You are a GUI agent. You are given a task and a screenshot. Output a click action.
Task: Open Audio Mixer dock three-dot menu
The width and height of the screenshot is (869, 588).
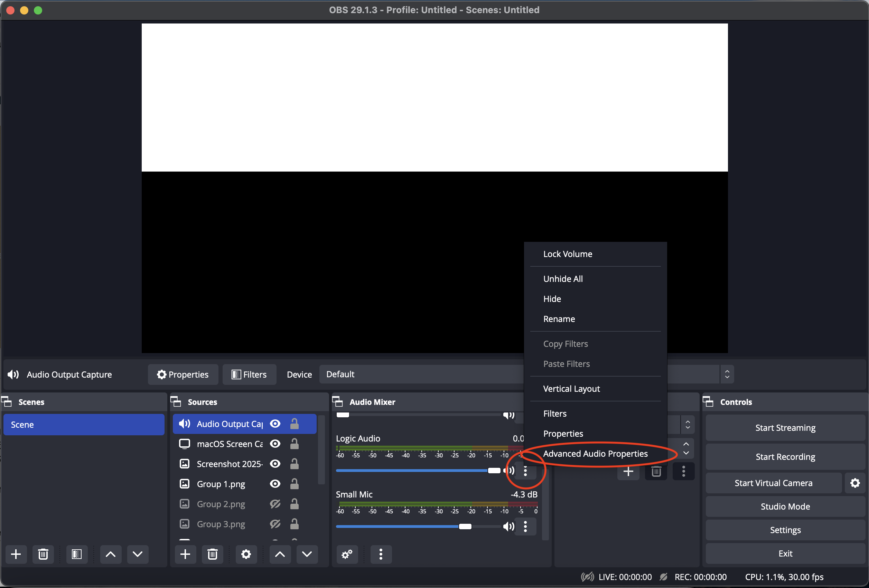pyautogui.click(x=381, y=554)
